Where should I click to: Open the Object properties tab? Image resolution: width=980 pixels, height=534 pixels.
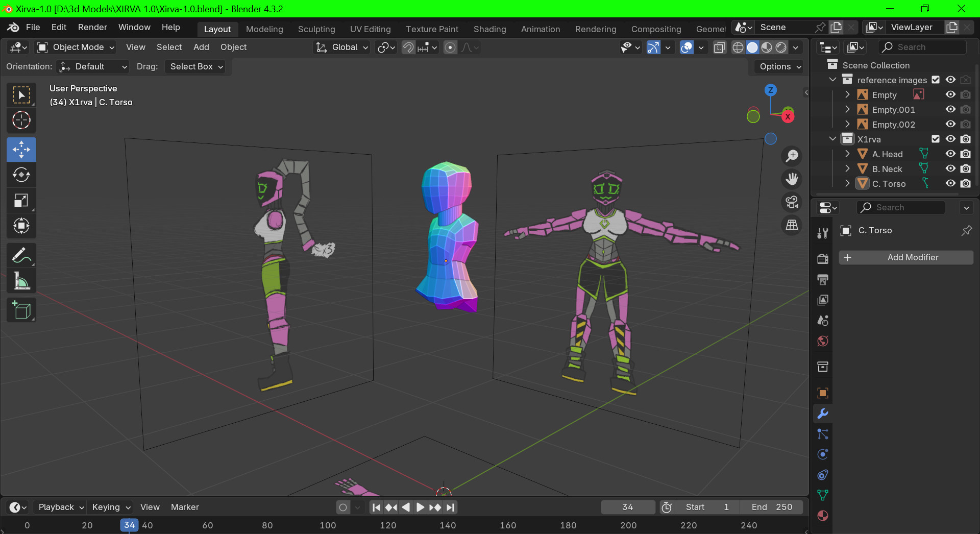point(822,393)
